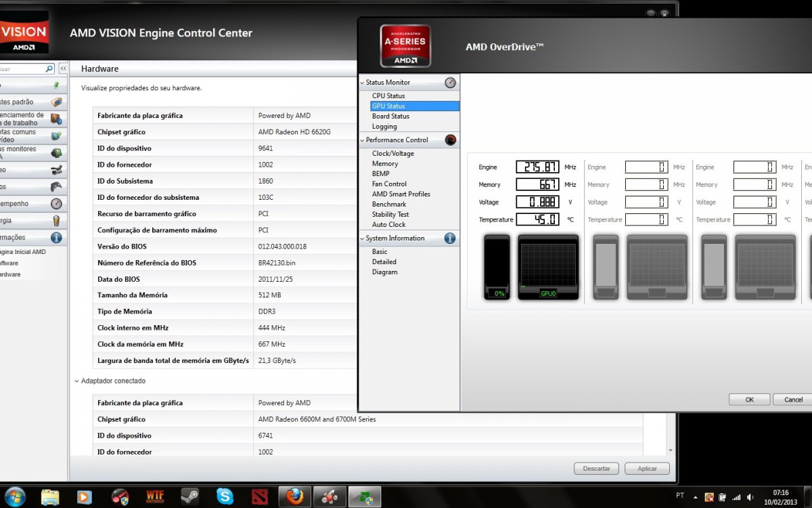Click the green pin icon in the sidebar
The width and height of the screenshot is (812, 508).
tap(56, 85)
